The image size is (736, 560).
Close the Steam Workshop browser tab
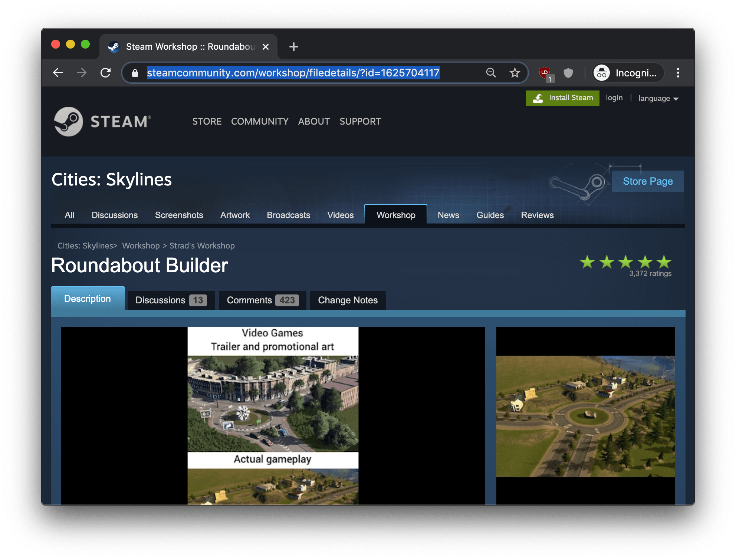(265, 47)
